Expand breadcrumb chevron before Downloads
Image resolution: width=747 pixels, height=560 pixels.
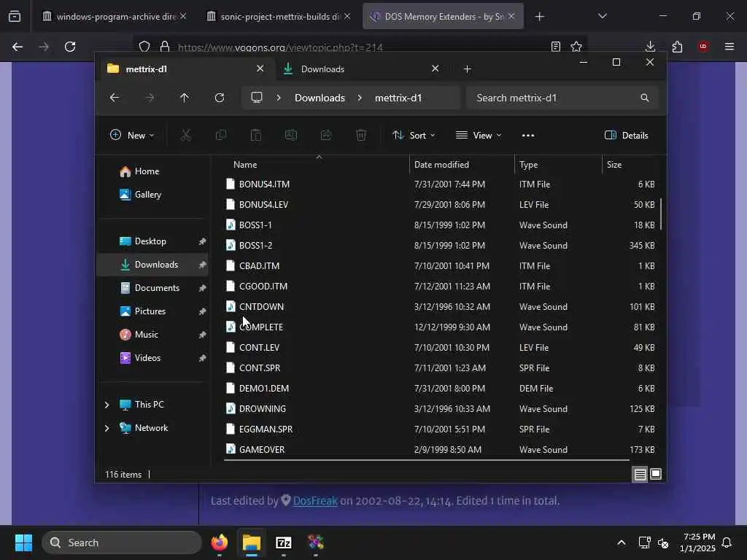coord(279,98)
